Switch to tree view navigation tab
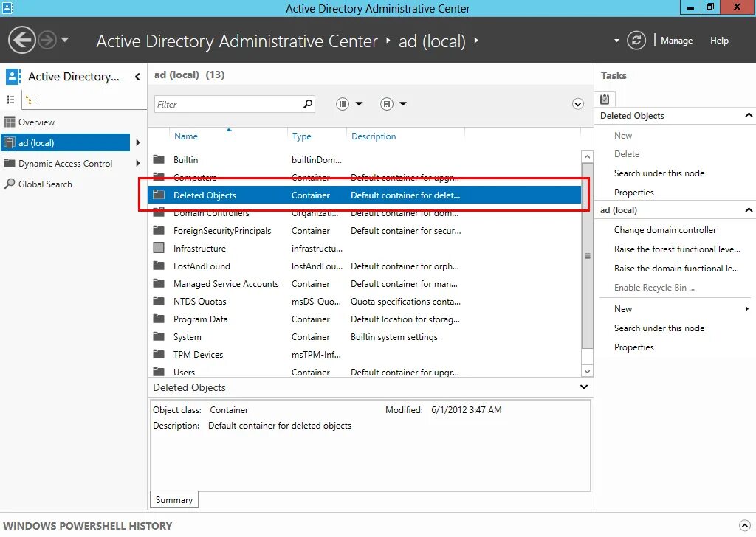The height and width of the screenshot is (537, 756). pos(31,100)
